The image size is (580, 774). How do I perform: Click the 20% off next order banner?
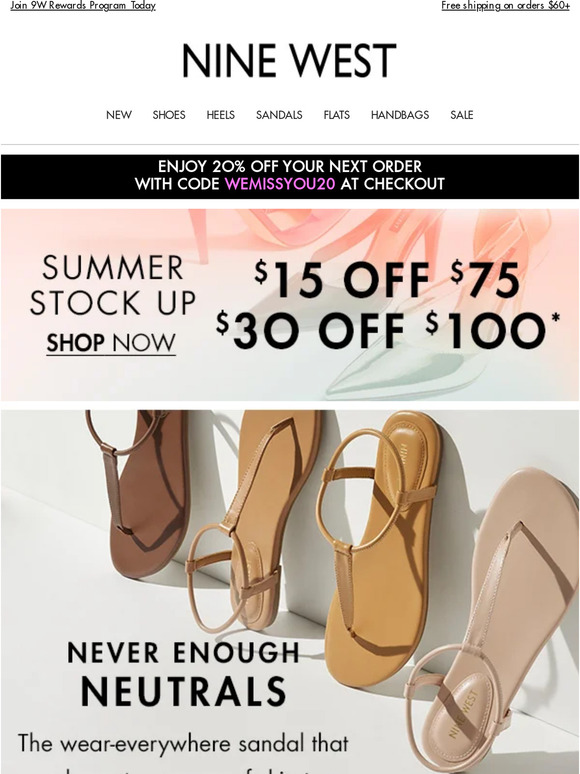click(x=290, y=177)
